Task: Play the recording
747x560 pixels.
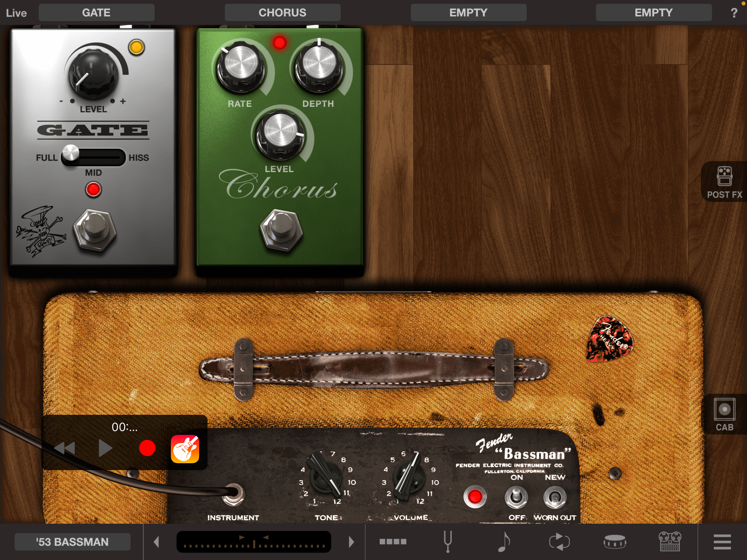Action: (x=105, y=448)
